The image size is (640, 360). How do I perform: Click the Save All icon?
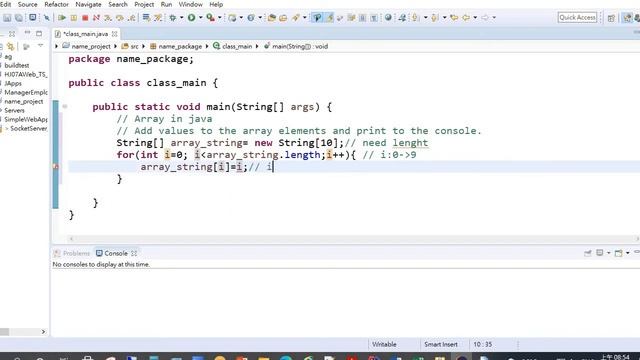coord(19,18)
